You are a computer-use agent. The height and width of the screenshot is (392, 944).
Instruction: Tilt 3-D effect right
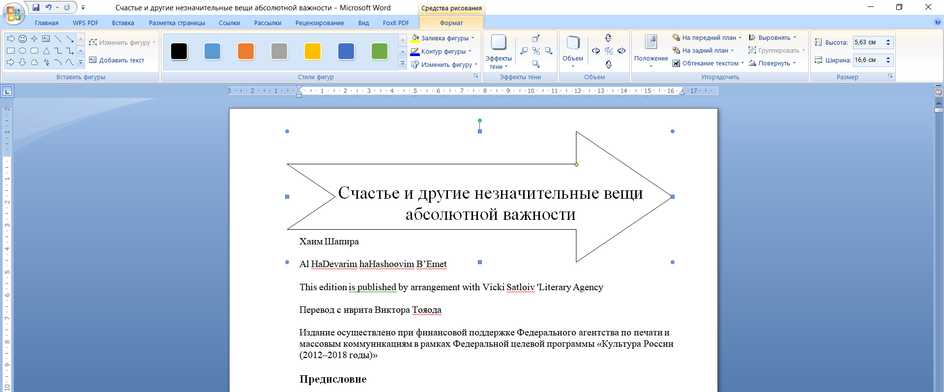621,51
